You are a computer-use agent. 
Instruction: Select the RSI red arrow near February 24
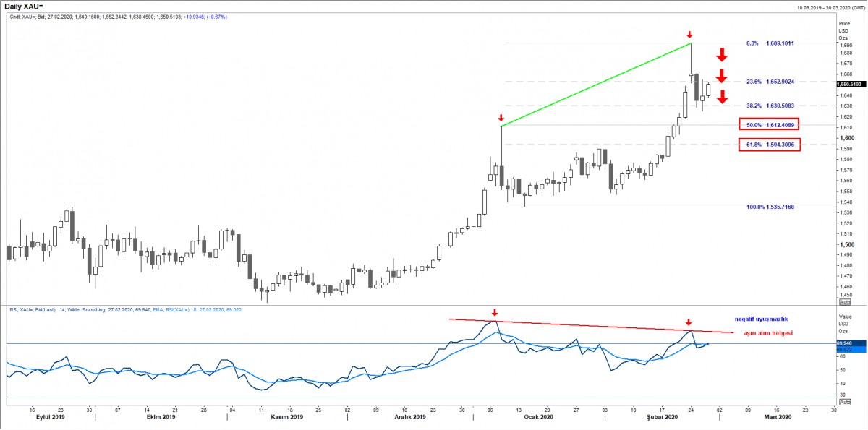coord(689,322)
